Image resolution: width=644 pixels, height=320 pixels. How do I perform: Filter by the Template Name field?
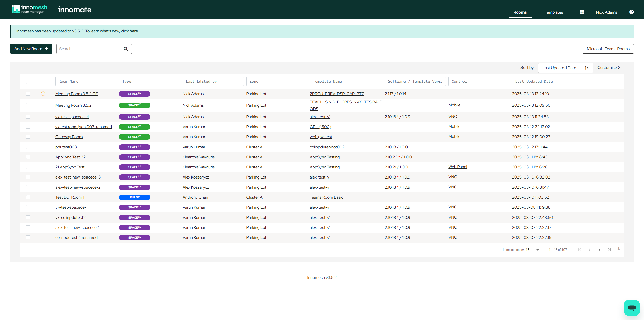[x=346, y=81]
